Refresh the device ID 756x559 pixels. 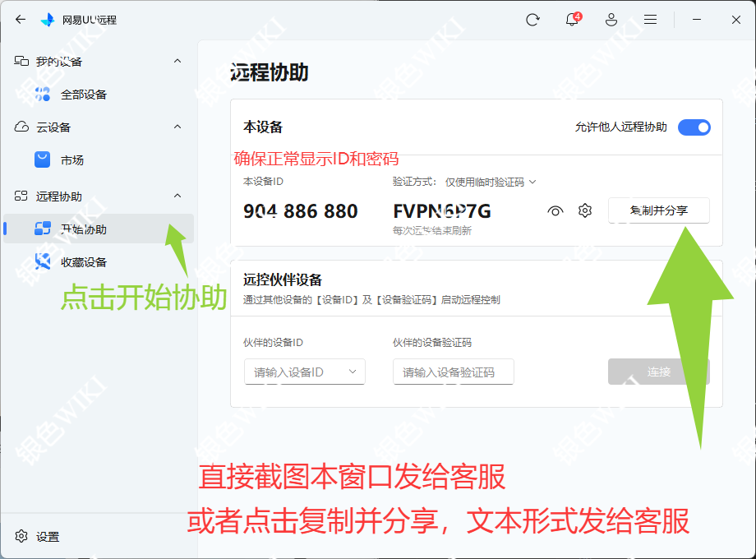click(532, 19)
